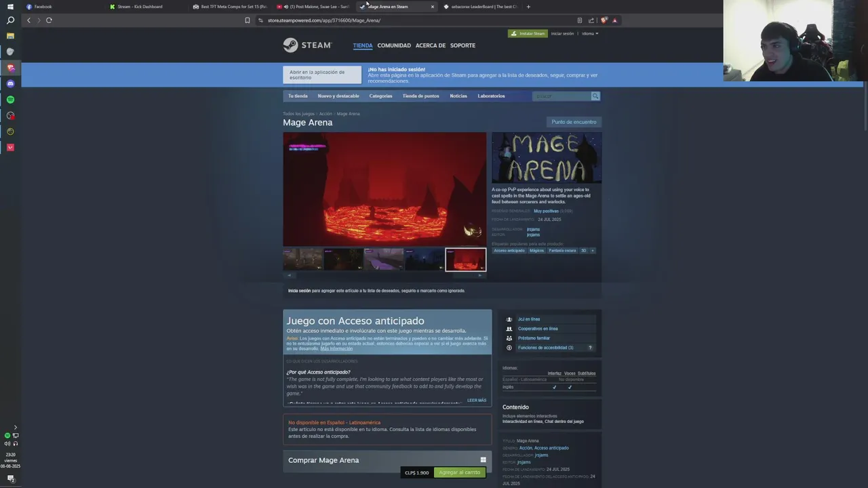Open a new browser tab
The width and height of the screenshot is (868, 488).
pos(528,7)
